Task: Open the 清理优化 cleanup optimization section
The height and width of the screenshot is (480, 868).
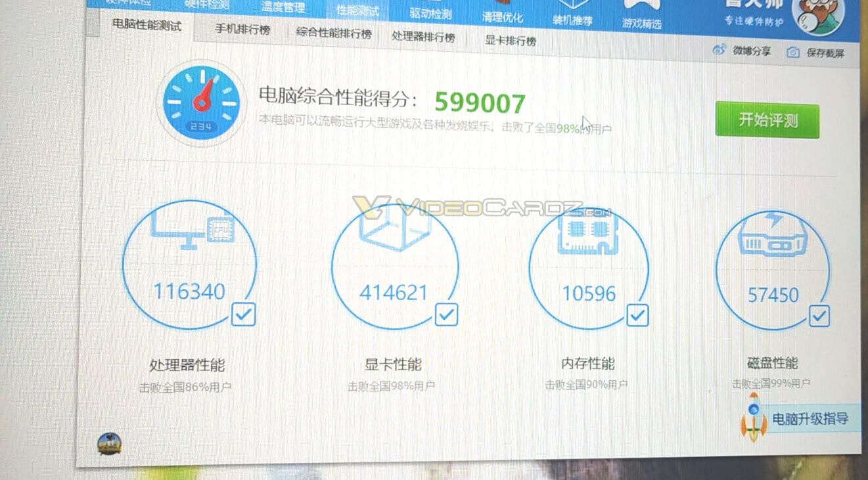Action: click(503, 16)
